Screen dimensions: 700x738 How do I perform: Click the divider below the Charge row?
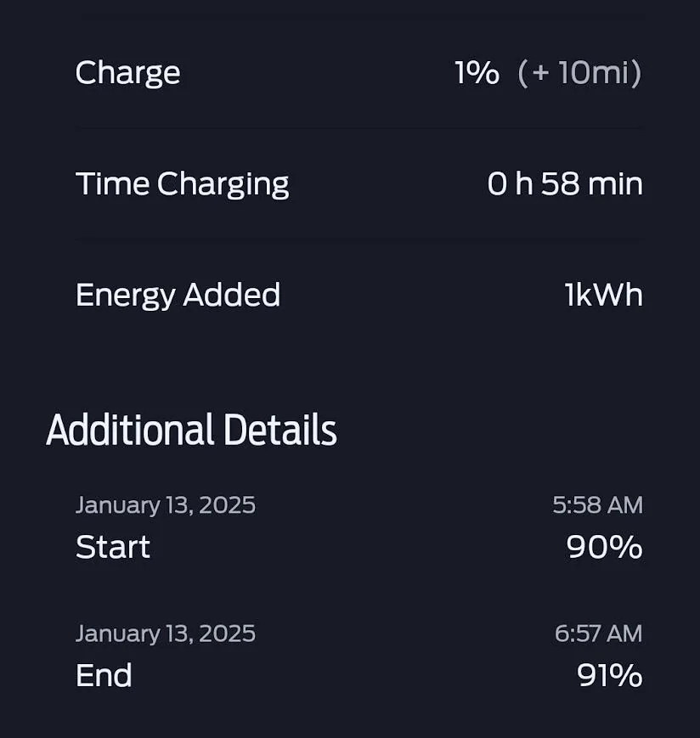[359, 128]
